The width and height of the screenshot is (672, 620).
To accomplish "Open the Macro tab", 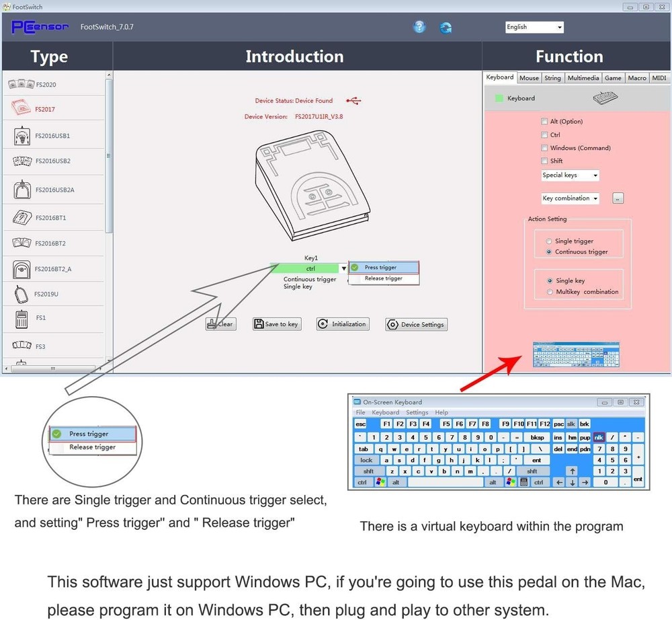I will [637, 78].
